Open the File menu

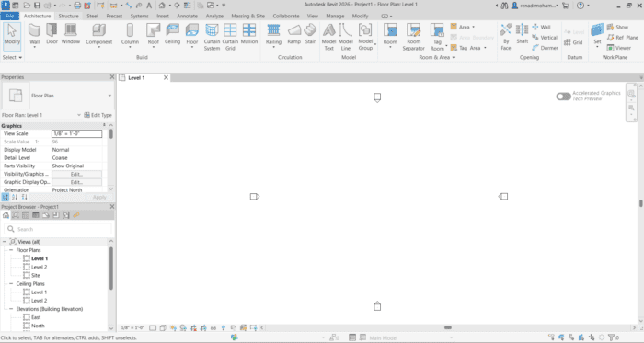10,16
